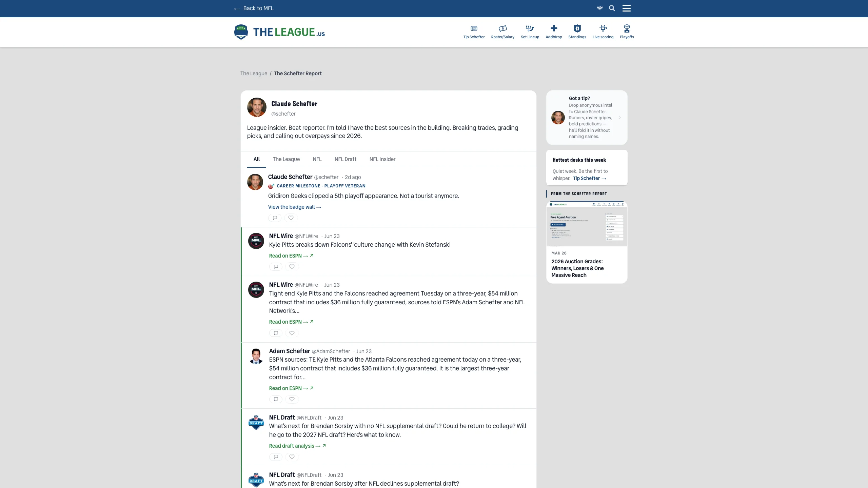This screenshot has height=488, width=868.
Task: Like Adam Schefter's ESPN sources post
Action: point(292,399)
